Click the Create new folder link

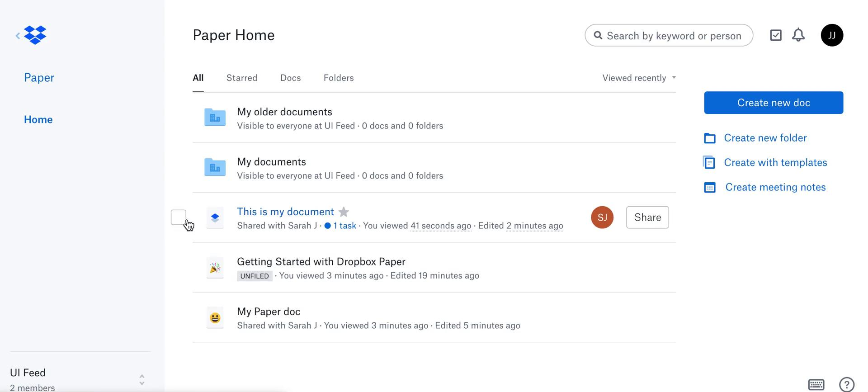click(x=765, y=138)
